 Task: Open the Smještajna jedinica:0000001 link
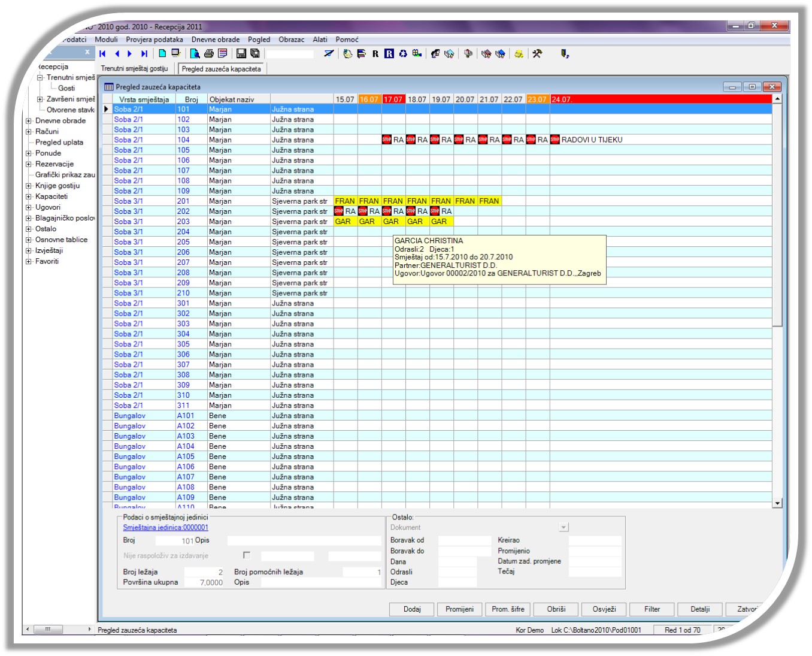point(165,528)
